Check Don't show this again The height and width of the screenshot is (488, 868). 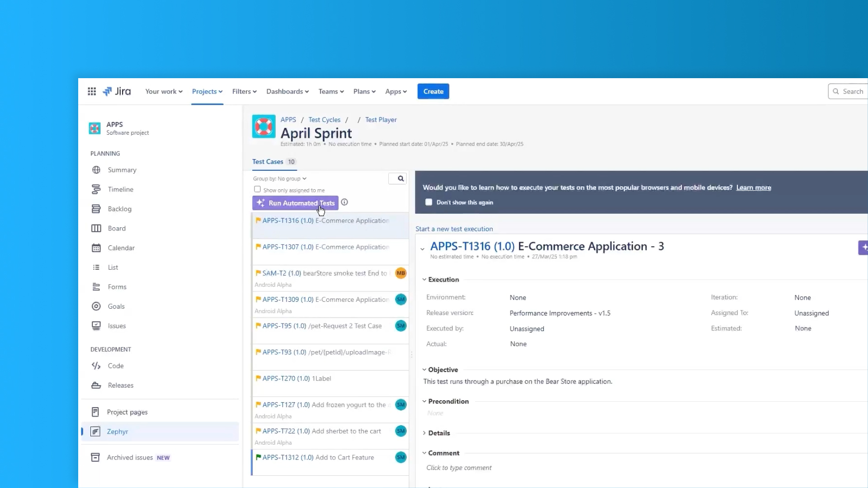click(x=429, y=202)
